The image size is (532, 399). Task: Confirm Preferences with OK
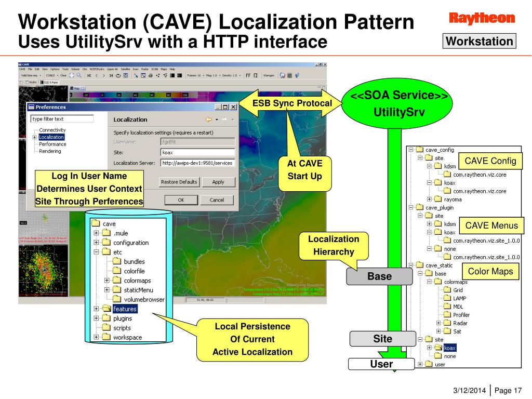[x=181, y=200]
